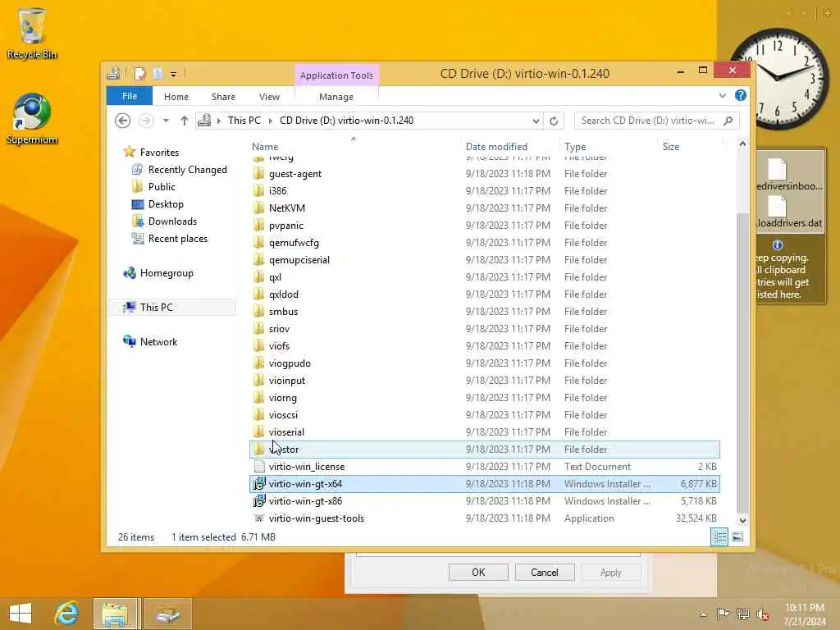Go up one level with Up arrow
840x630 pixels.
pyautogui.click(x=185, y=121)
